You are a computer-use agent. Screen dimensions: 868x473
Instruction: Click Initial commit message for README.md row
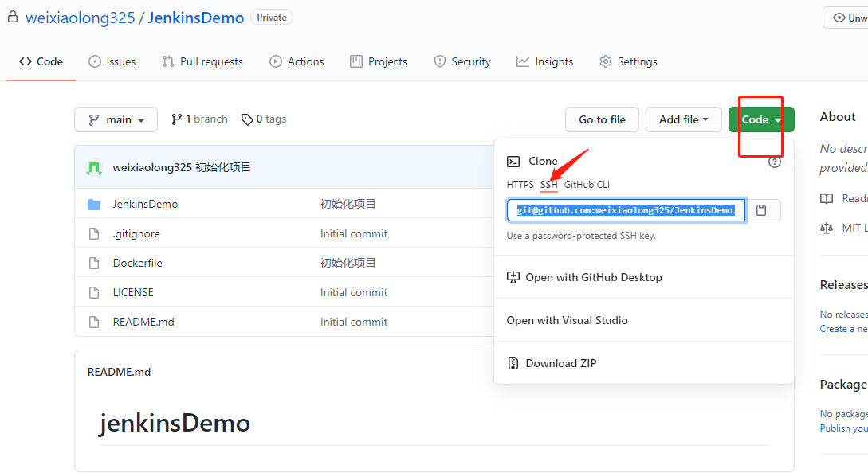click(354, 322)
